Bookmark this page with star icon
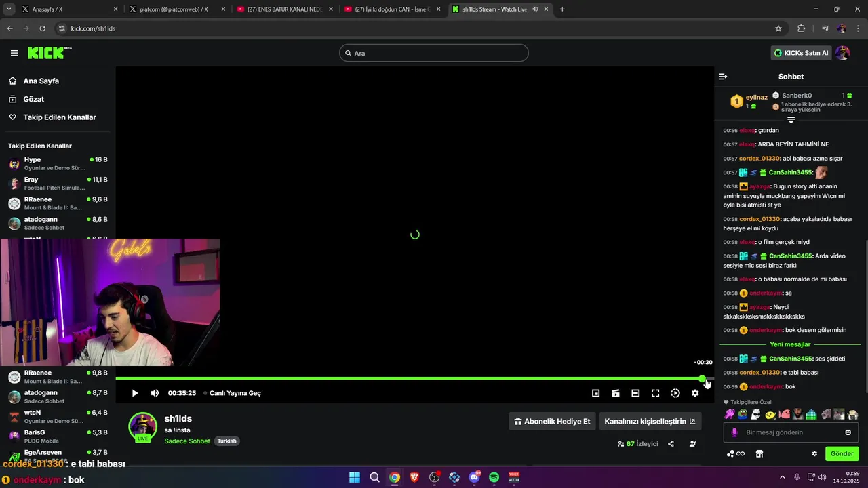The width and height of the screenshot is (868, 488). click(x=778, y=28)
